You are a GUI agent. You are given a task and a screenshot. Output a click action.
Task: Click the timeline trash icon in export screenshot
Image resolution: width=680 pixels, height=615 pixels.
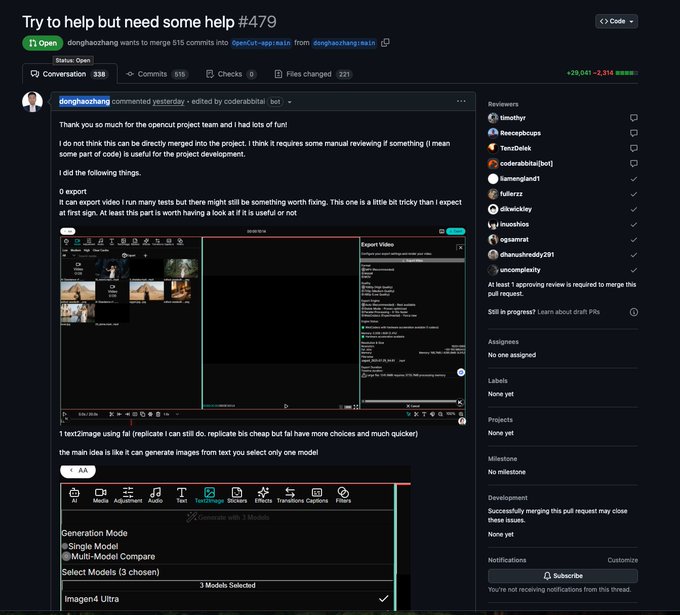158,414
